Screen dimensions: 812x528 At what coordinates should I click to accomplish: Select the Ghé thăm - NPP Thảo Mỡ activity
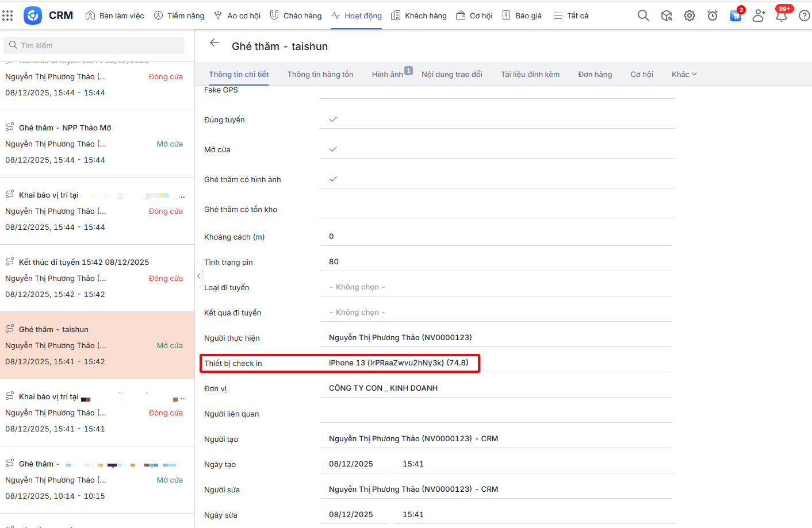(64, 128)
